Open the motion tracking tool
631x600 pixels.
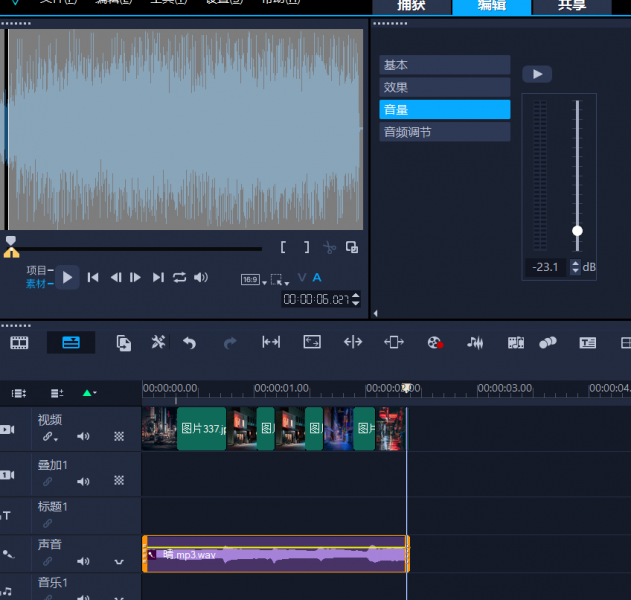click(548, 343)
